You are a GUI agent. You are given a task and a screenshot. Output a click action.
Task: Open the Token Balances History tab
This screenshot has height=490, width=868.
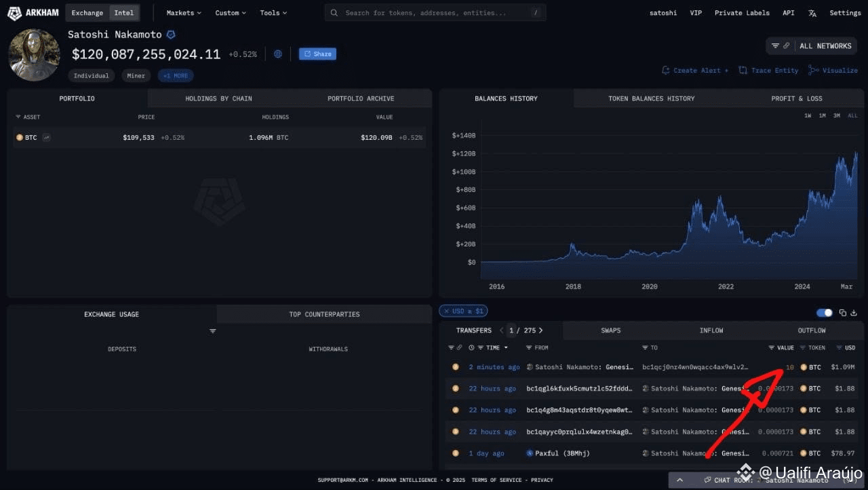(x=651, y=98)
